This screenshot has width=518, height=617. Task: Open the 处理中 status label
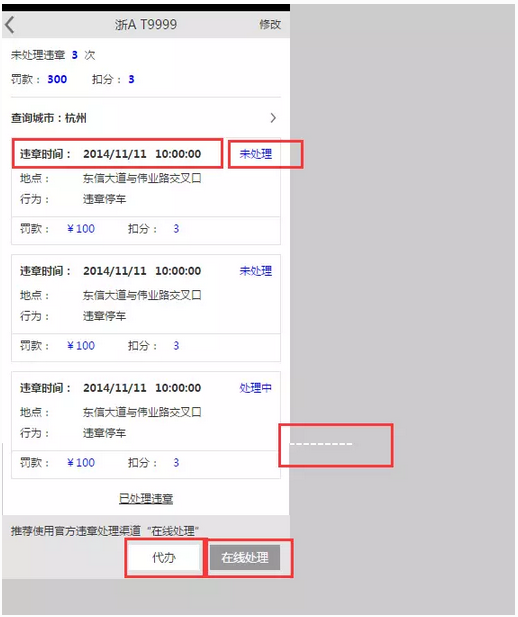255,388
